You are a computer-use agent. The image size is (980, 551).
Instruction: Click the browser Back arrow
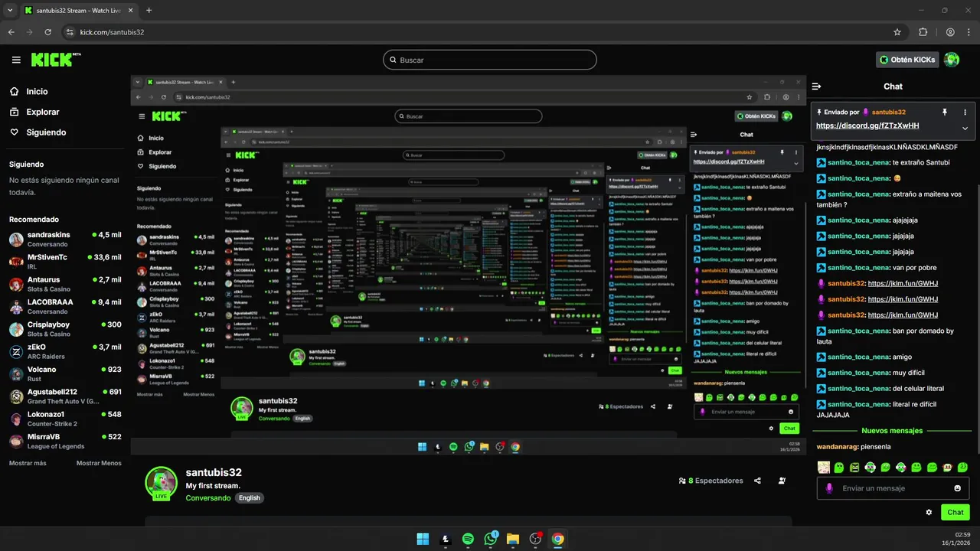click(11, 32)
